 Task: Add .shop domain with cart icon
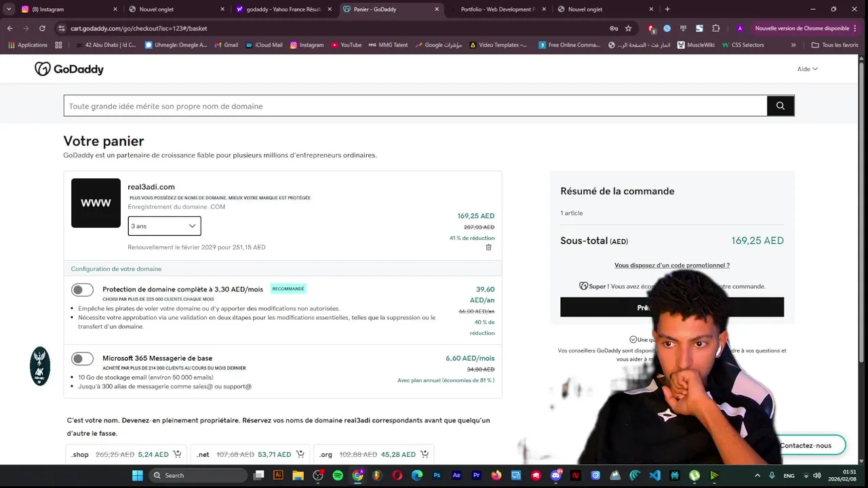point(177,454)
